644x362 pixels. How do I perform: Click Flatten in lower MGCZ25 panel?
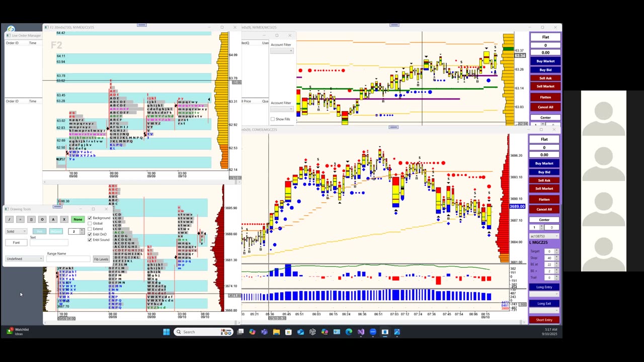pyautogui.click(x=544, y=199)
